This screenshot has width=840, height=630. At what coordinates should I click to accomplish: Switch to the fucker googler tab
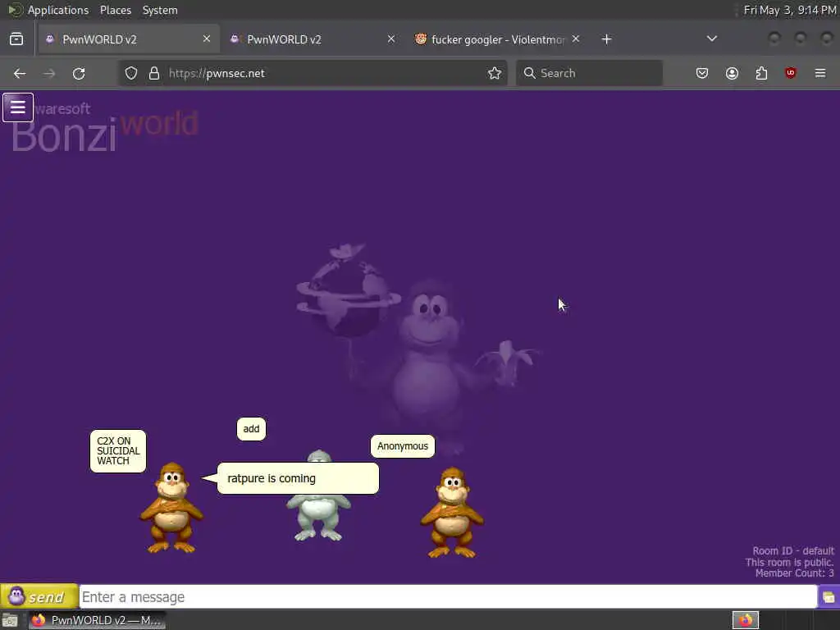tap(498, 39)
